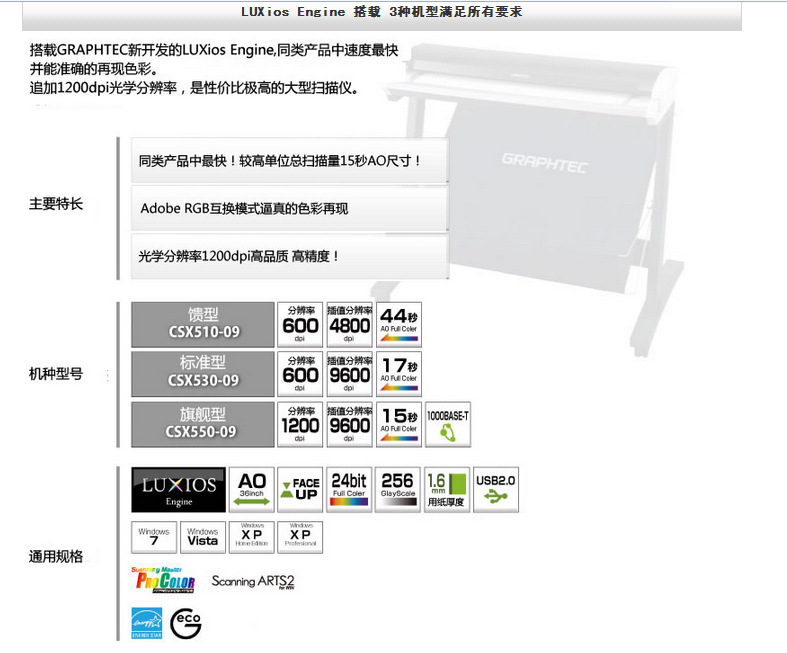The width and height of the screenshot is (787, 653).
Task: Click the 15 second A0 Full Color icon
Action: tap(399, 424)
